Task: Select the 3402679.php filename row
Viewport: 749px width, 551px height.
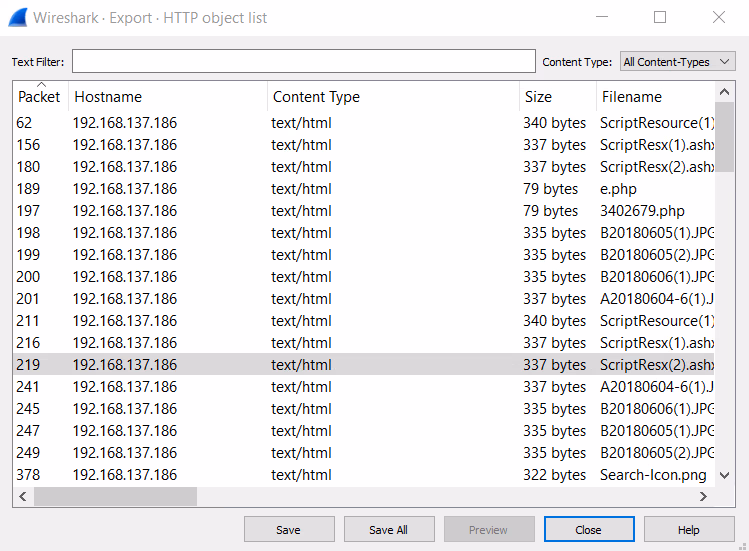Action: [x=364, y=211]
